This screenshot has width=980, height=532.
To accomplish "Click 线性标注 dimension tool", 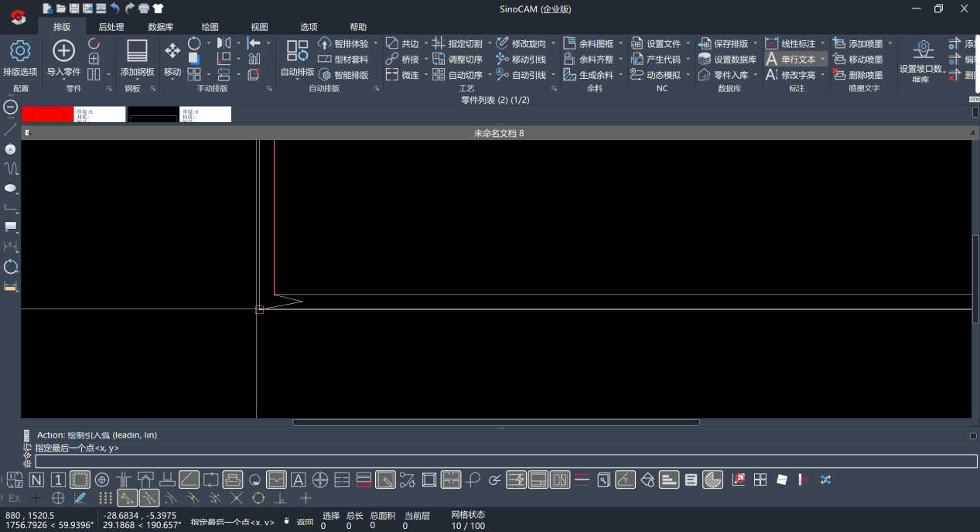I will [x=790, y=44].
